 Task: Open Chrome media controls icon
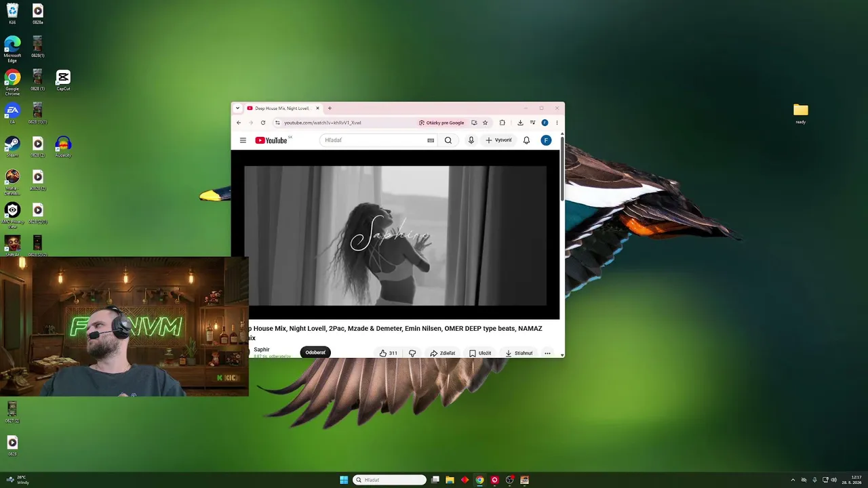(x=532, y=123)
